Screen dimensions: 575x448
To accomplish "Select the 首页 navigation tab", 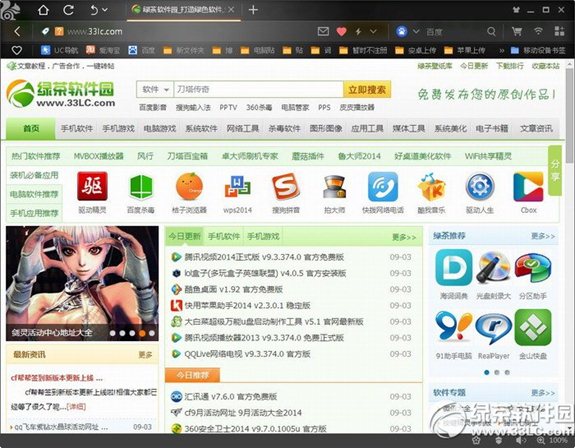I will pyautogui.click(x=31, y=128).
